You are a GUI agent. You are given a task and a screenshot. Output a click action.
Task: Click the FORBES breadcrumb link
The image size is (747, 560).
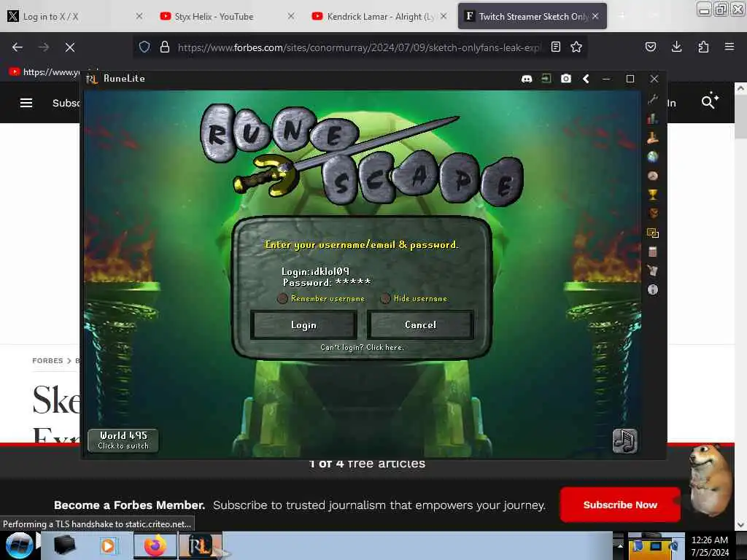pos(47,360)
